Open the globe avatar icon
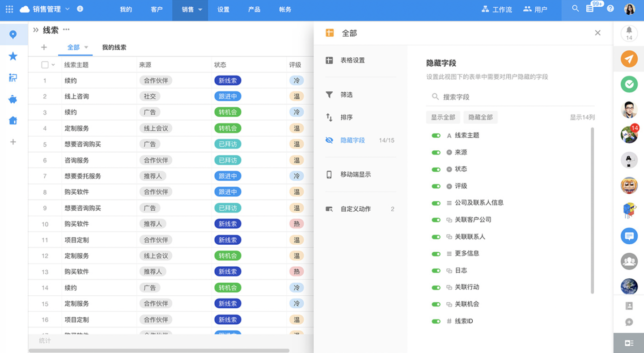The width and height of the screenshot is (644, 353). tap(629, 286)
